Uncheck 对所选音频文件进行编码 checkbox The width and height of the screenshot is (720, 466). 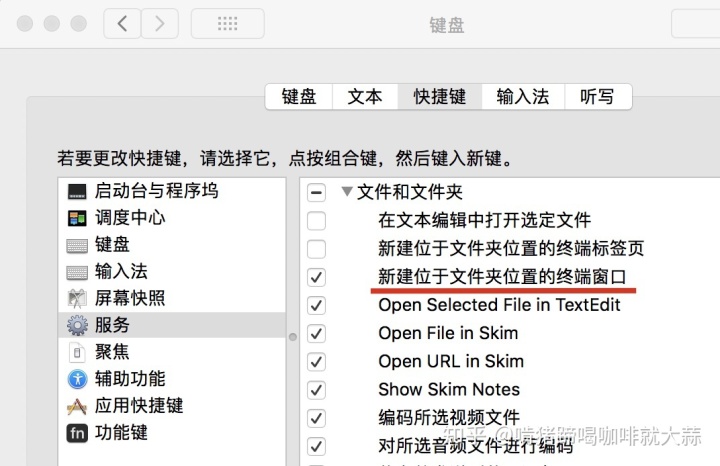(x=316, y=446)
